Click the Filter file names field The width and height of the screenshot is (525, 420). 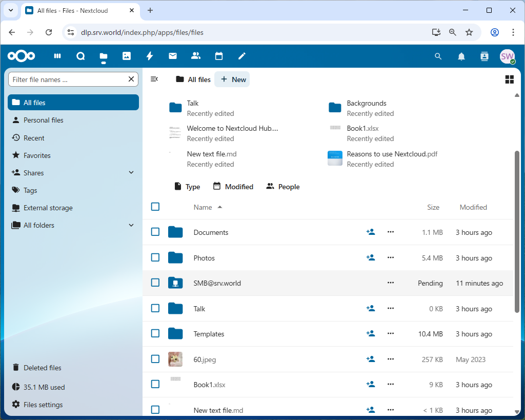click(x=68, y=79)
